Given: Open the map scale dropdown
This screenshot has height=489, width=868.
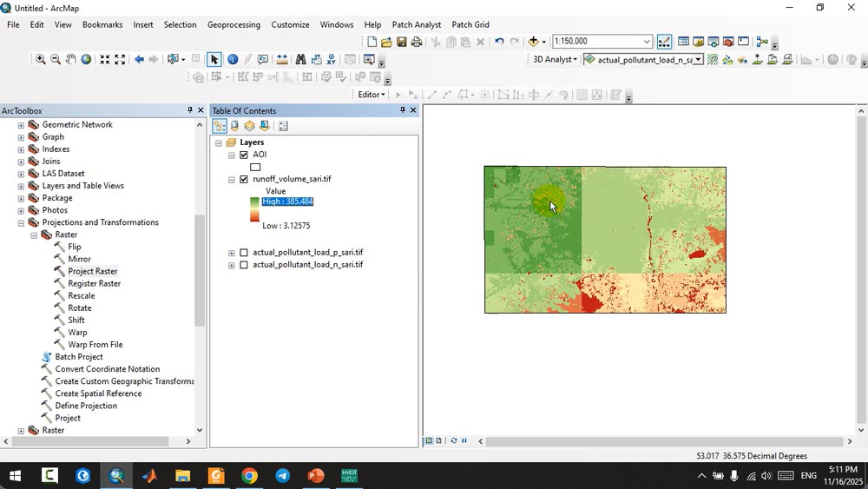Looking at the screenshot, I should [x=647, y=42].
